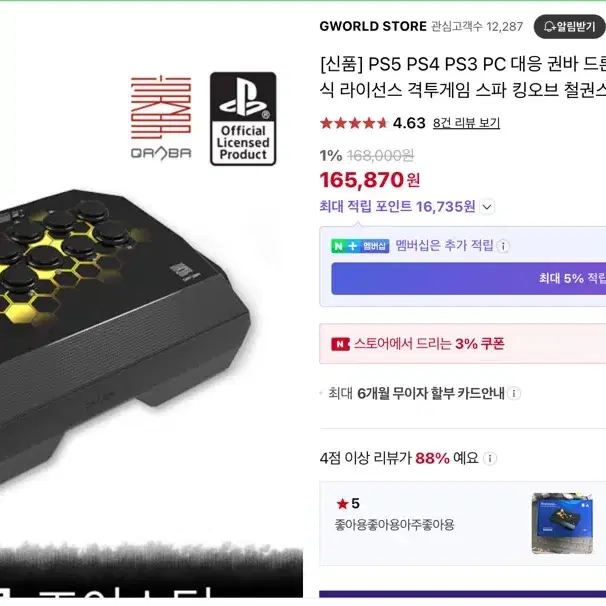Click the 5-star review card text
Image resolution: width=606 pixels, height=606 pixels.
(394, 525)
